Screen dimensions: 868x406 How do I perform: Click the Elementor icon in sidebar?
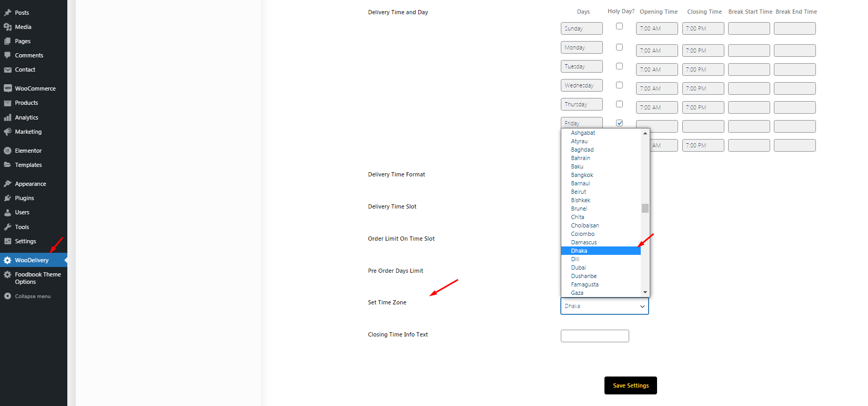click(x=7, y=151)
